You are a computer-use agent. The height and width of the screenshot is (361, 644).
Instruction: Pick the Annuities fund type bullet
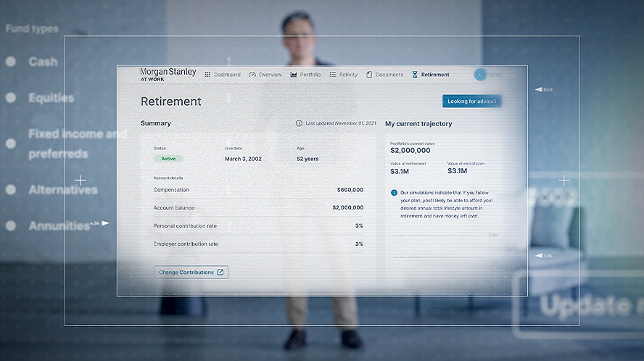[11, 226]
